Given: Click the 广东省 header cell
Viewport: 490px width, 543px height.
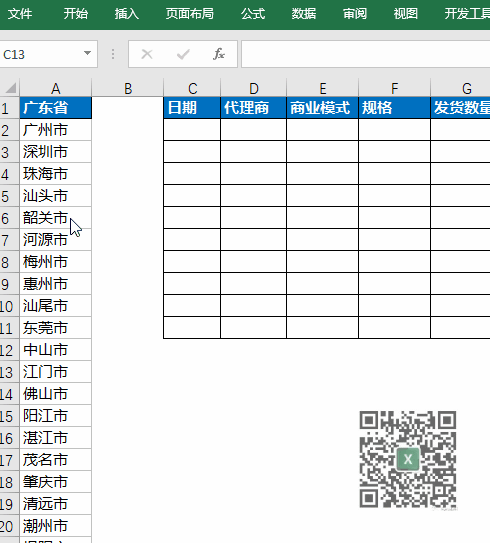Looking at the screenshot, I should [x=56, y=108].
